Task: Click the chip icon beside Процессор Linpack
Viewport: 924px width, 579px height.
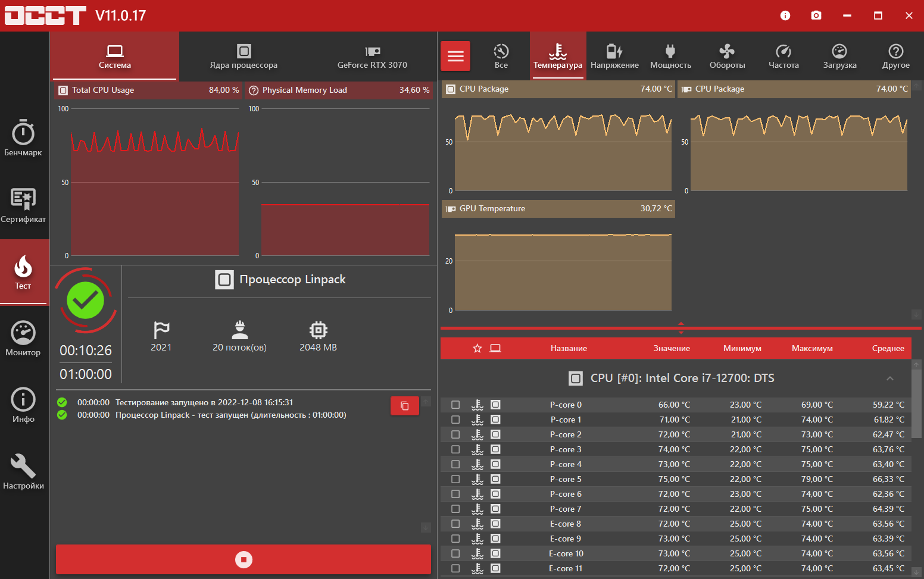Action: tap(224, 280)
